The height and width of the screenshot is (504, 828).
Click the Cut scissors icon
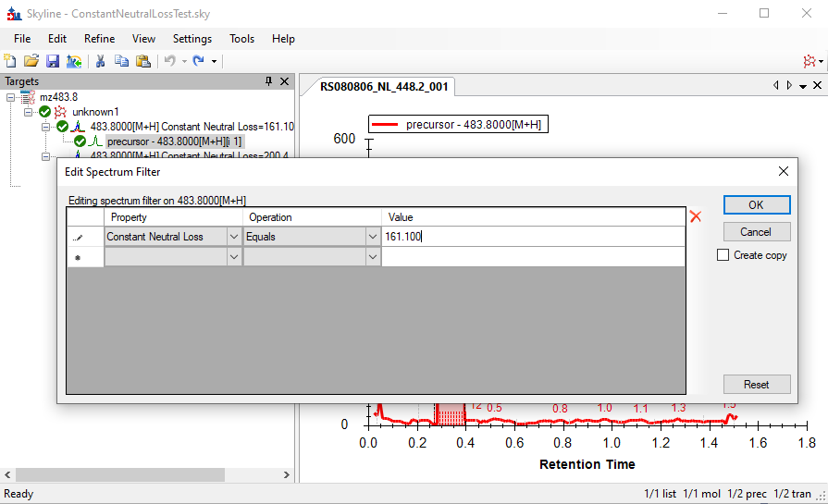pos(100,61)
